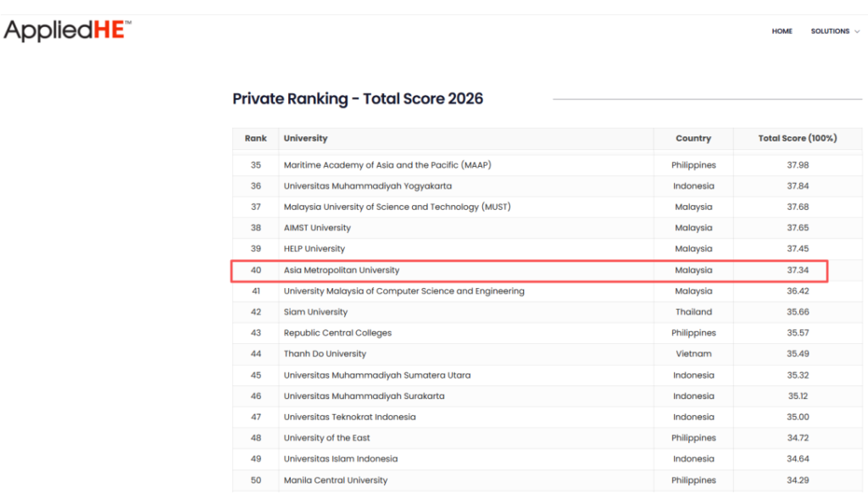
Task: Select Siam University row
Action: point(315,313)
